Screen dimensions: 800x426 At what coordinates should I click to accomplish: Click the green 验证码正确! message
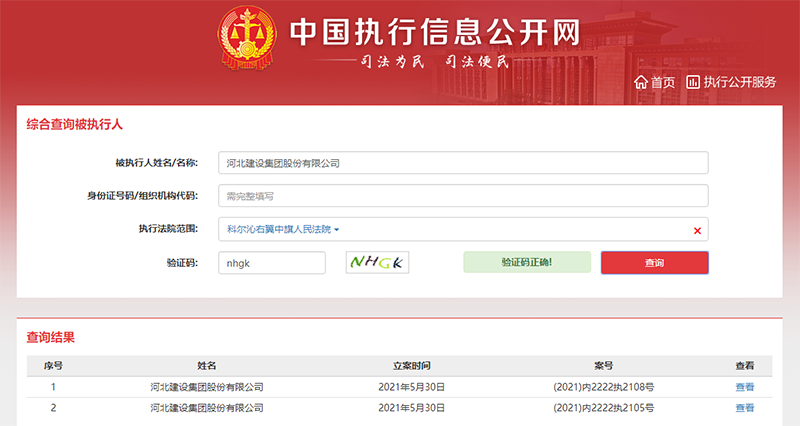point(526,262)
